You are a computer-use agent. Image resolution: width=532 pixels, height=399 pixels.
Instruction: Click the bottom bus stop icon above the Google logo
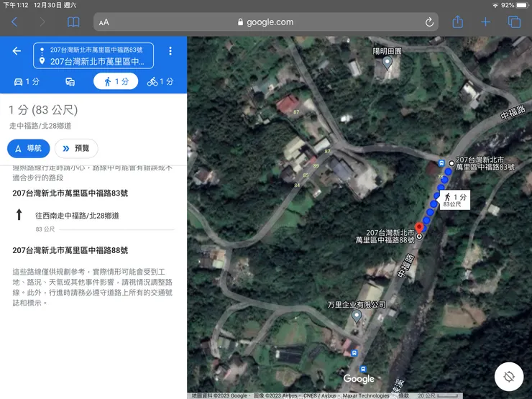[363, 369]
